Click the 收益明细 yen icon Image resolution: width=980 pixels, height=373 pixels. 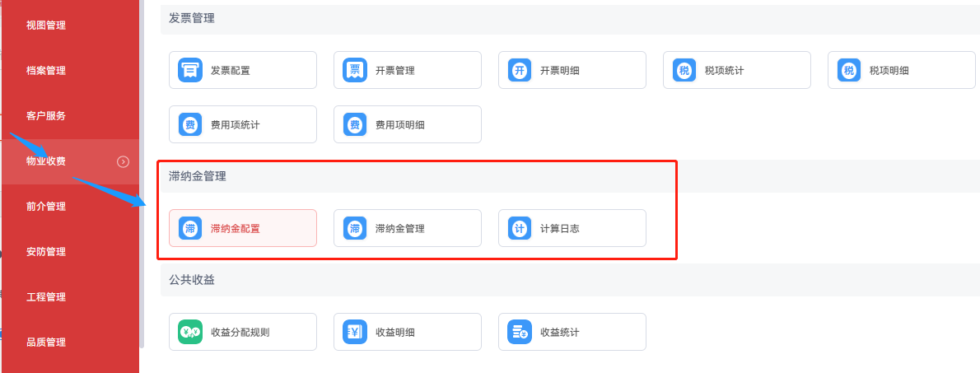coord(355,333)
